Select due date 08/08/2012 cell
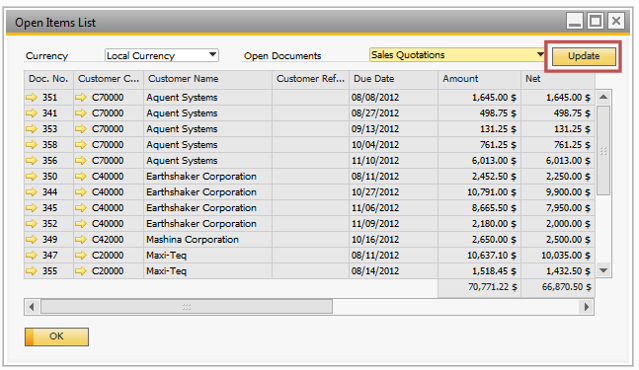The width and height of the screenshot is (639, 370). pyautogui.click(x=393, y=97)
